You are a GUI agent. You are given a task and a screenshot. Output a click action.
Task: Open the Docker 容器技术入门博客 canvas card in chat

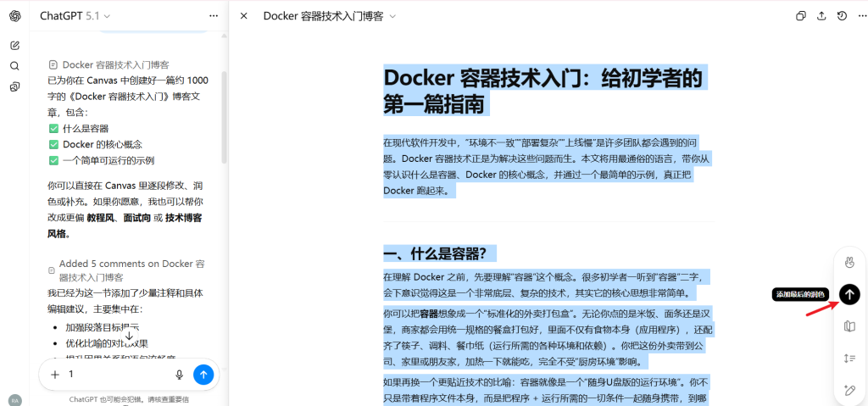(109, 64)
